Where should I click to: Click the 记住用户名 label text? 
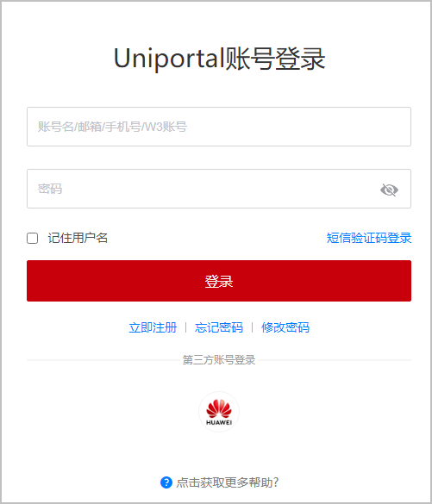click(78, 238)
